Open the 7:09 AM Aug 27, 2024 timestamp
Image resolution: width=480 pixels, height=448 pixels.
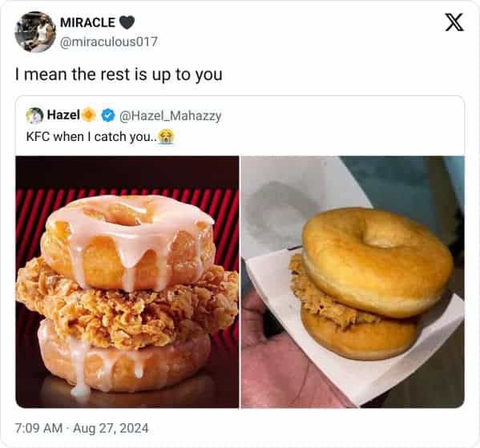click(82, 428)
